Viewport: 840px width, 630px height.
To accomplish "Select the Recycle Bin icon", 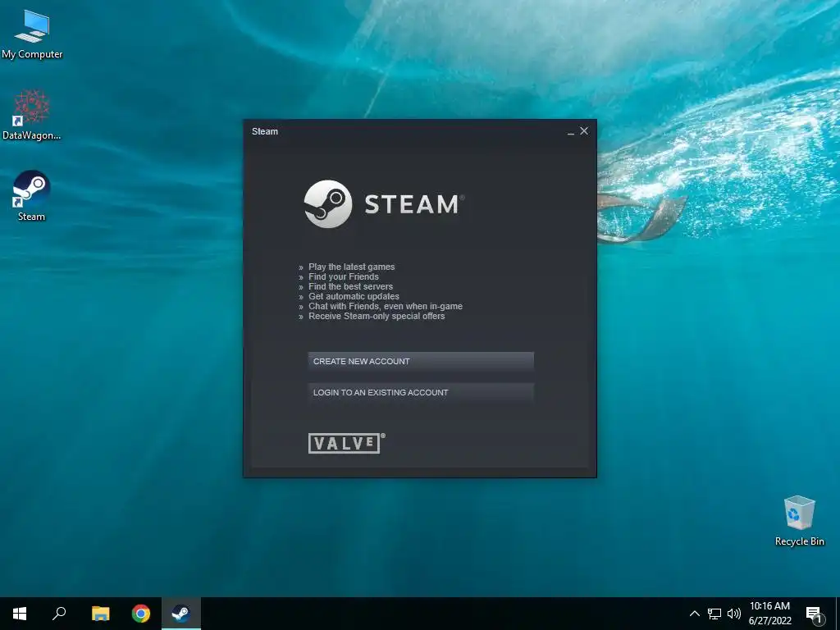I will point(799,521).
